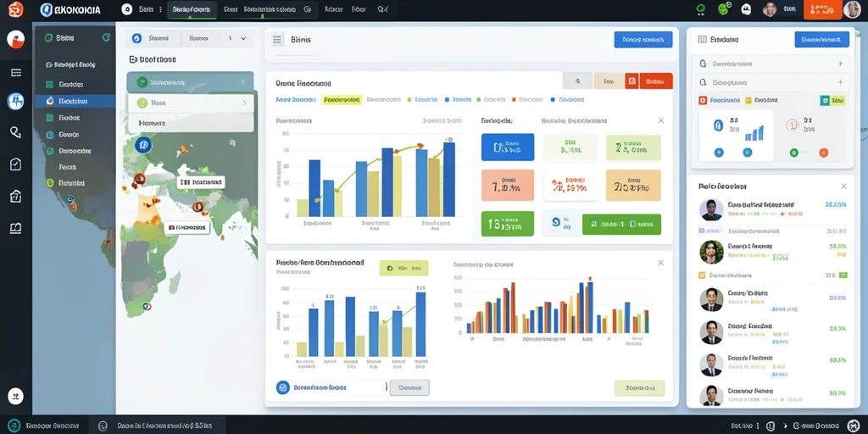Expand the teal list row with the green icon
The image size is (868, 434).
click(190, 82)
